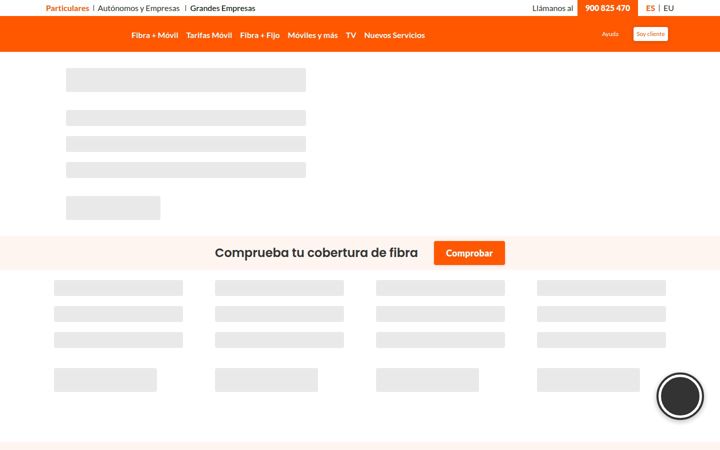Call number 900 825 470 button
The height and width of the screenshot is (450, 720).
pyautogui.click(x=608, y=8)
